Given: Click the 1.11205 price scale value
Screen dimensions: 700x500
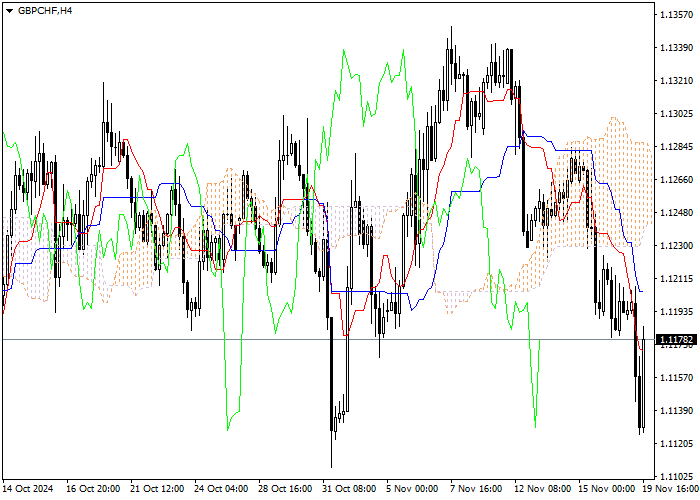Looking at the screenshot, I should tap(676, 443).
